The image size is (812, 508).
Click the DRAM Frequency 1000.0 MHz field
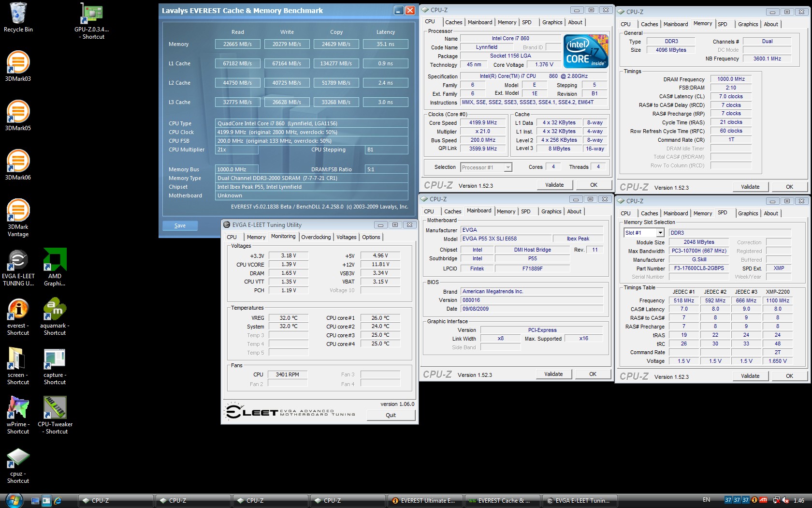coord(731,79)
